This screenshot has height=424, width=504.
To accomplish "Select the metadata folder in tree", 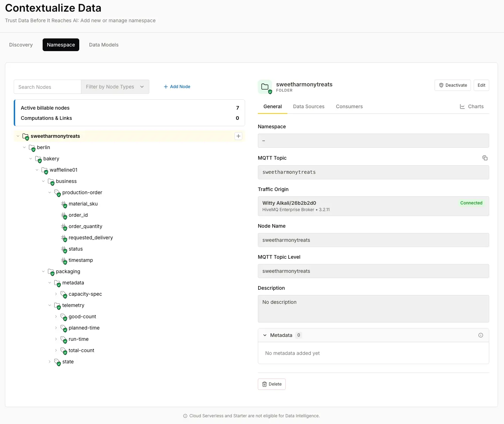I will (73, 283).
